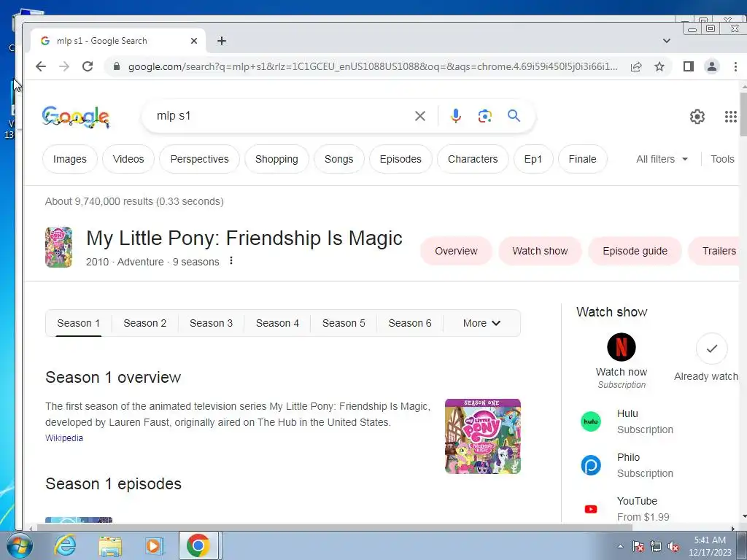Clear the search box text
This screenshot has width=747, height=560.
click(419, 116)
